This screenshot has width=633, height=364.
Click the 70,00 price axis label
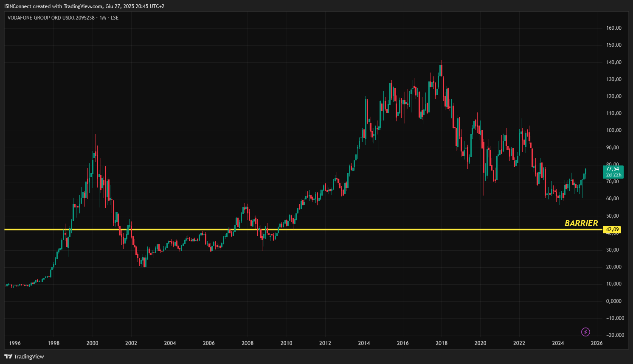(613, 182)
